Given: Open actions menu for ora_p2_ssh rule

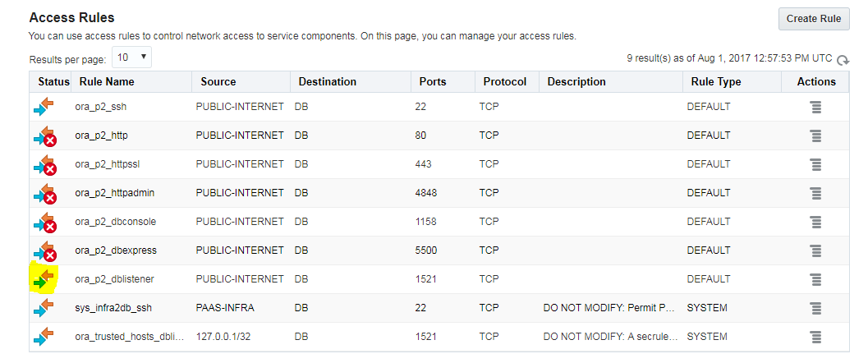Looking at the screenshot, I should [x=815, y=107].
